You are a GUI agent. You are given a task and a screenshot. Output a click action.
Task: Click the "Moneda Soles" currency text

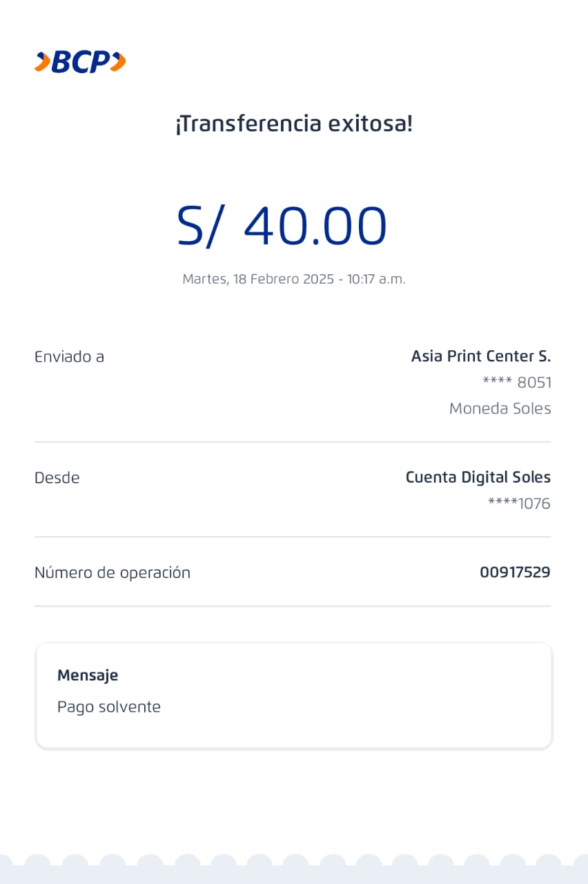click(500, 409)
